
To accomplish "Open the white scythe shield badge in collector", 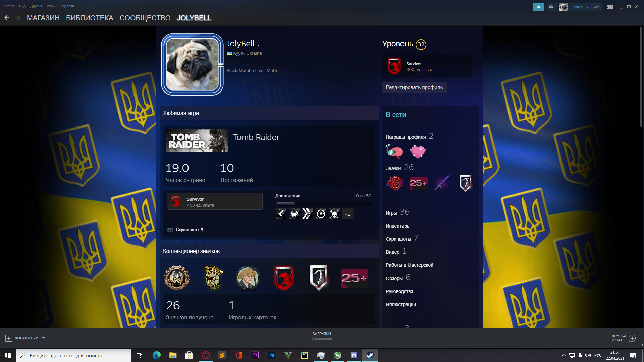I will coord(319,278).
